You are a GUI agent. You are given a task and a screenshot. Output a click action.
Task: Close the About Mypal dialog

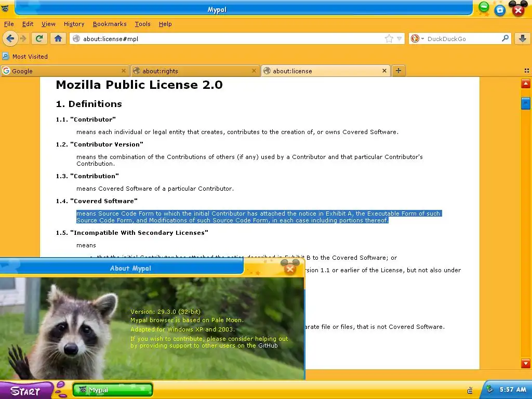tap(290, 269)
